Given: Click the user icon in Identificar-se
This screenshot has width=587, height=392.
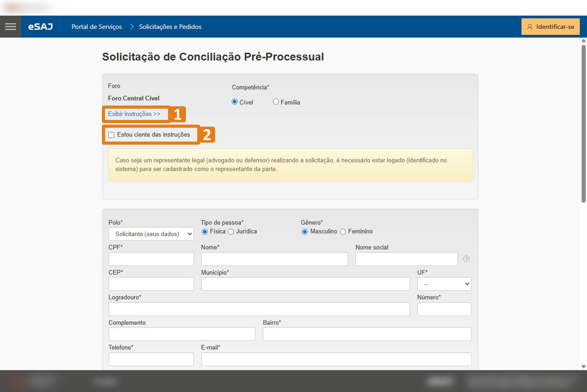Looking at the screenshot, I should pyautogui.click(x=529, y=27).
